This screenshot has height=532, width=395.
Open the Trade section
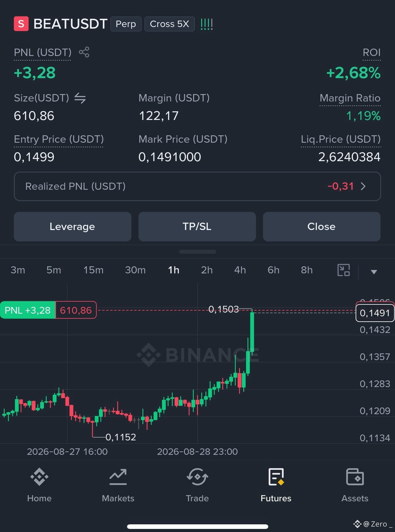coord(197,485)
